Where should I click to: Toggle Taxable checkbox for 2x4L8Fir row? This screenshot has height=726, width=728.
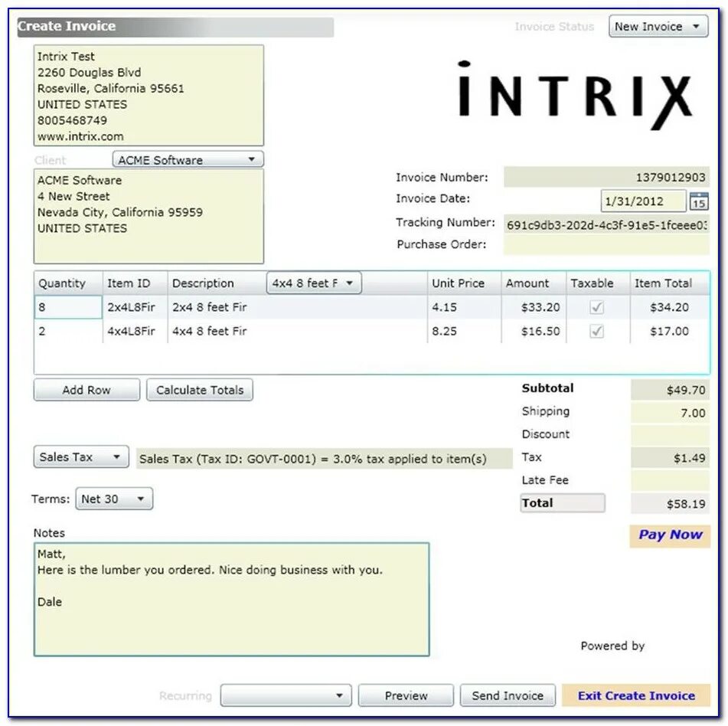[596, 307]
